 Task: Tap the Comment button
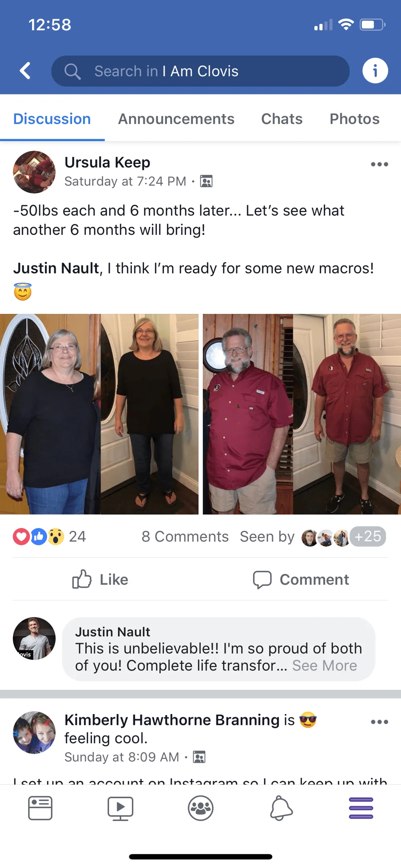[301, 579]
